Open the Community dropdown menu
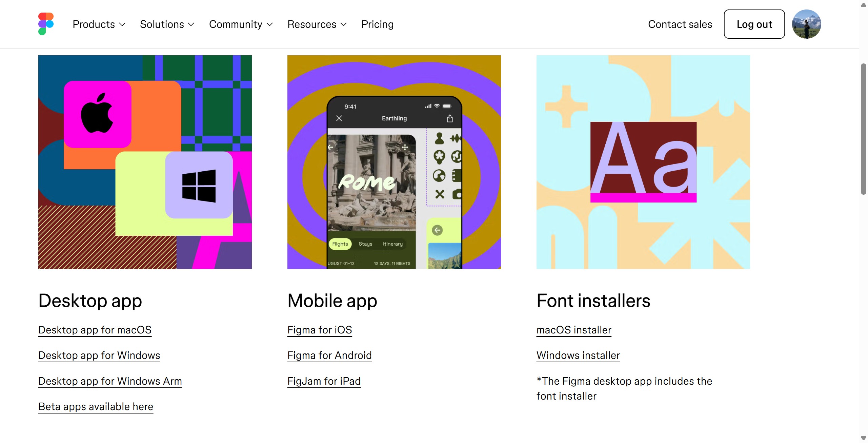868x443 pixels. (x=241, y=24)
